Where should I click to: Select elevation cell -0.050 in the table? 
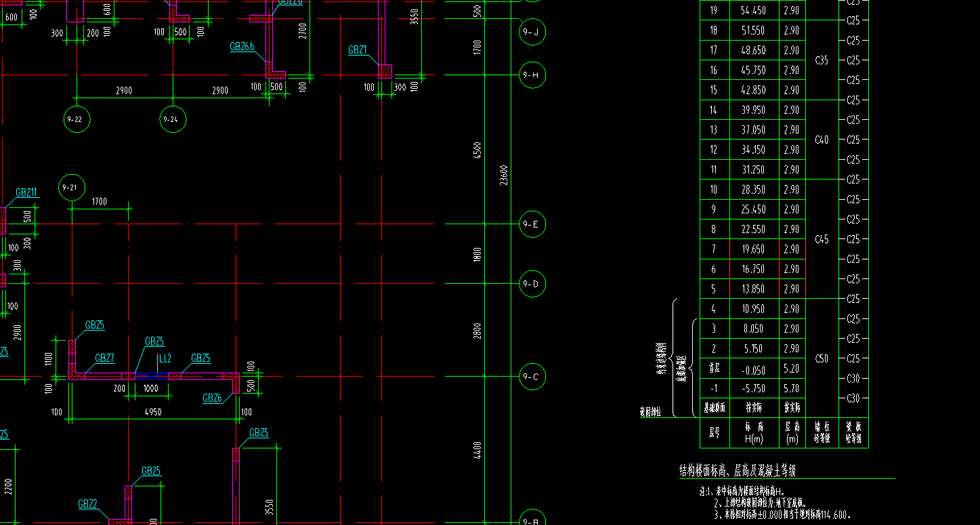754,369
